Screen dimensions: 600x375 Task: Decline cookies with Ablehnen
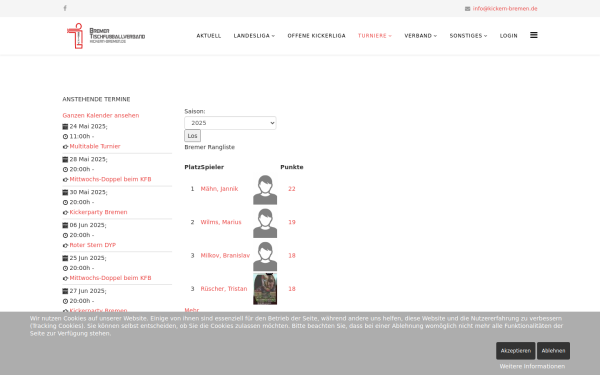(x=553, y=351)
